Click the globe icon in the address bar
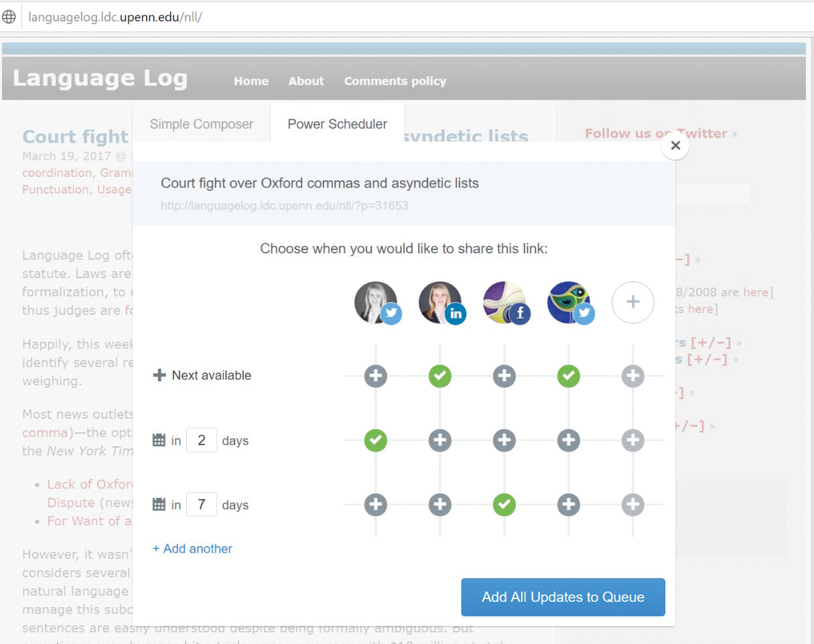The image size is (814, 644). (9, 16)
